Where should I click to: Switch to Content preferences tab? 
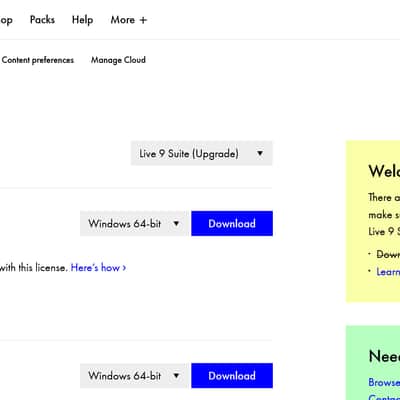[38, 60]
